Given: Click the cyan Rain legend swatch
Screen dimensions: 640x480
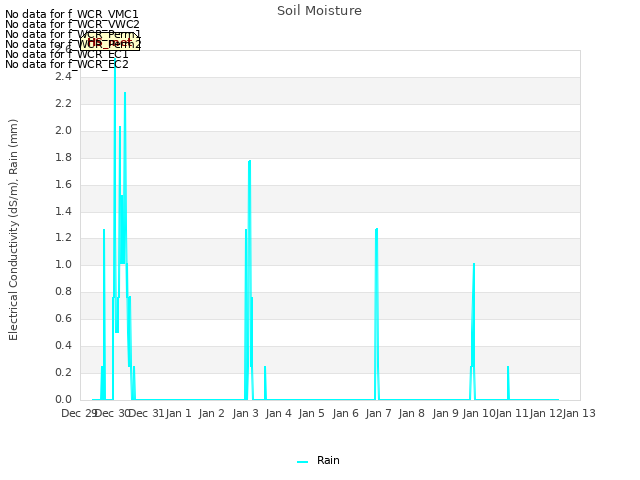Looking at the screenshot, I should point(302,462).
